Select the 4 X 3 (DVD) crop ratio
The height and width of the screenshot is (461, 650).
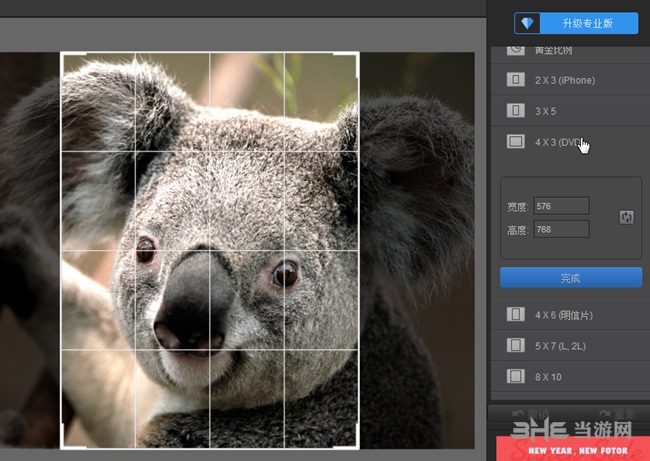coord(570,142)
